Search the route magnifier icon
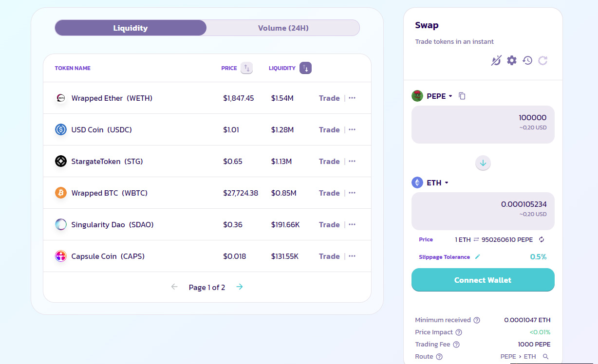The width and height of the screenshot is (598, 364). click(x=545, y=357)
